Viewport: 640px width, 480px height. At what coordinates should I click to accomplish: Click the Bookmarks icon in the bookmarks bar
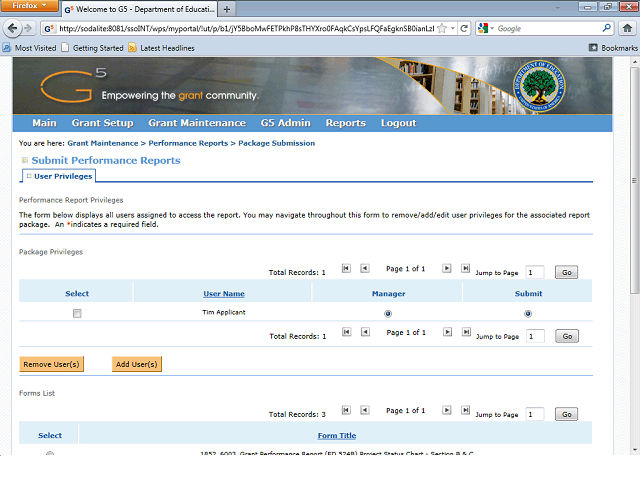click(x=593, y=48)
